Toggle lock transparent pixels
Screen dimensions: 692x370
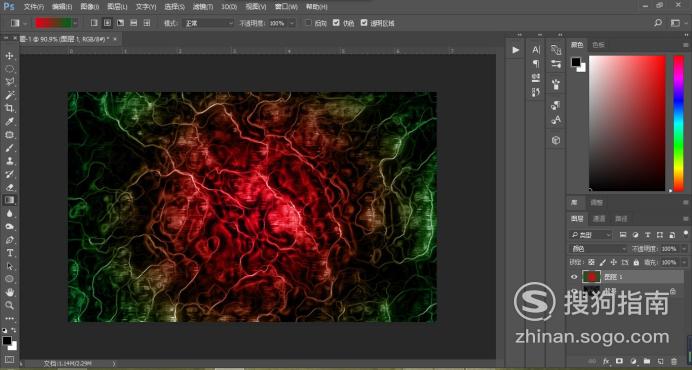click(591, 262)
